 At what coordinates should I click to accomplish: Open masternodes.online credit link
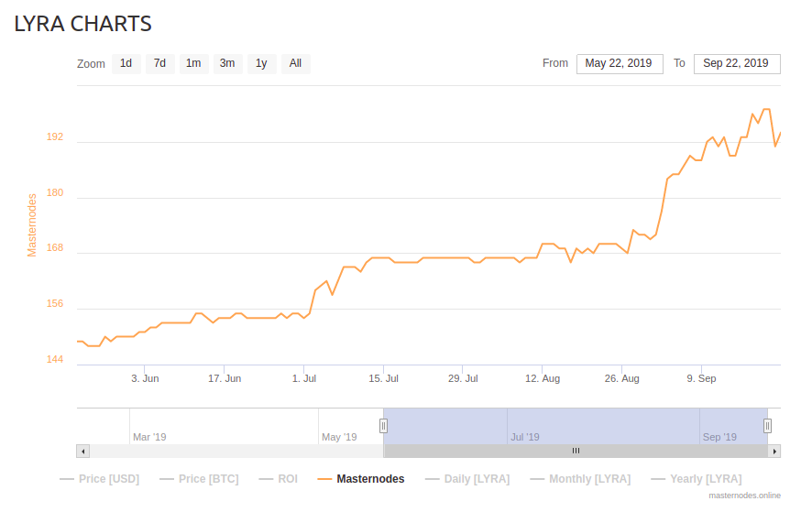point(744,496)
